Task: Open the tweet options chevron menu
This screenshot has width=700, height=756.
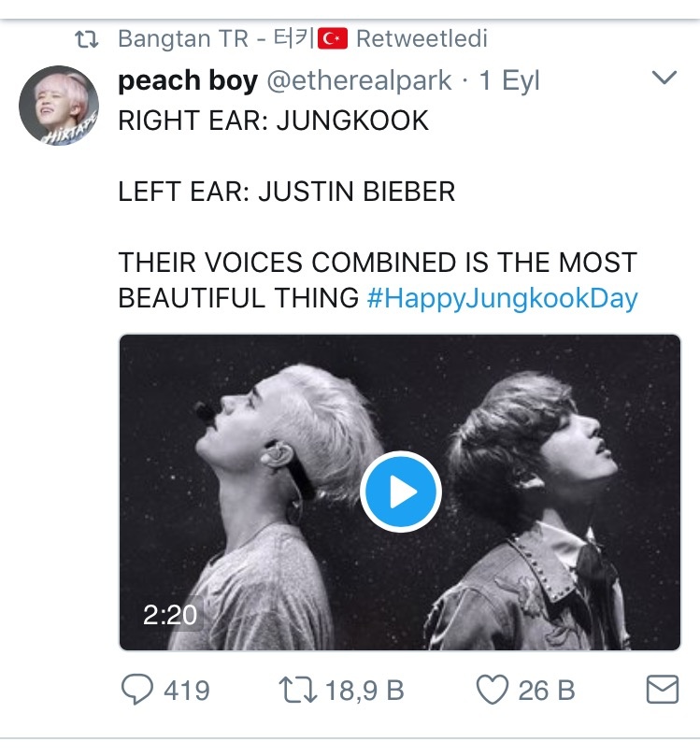Action: (663, 78)
